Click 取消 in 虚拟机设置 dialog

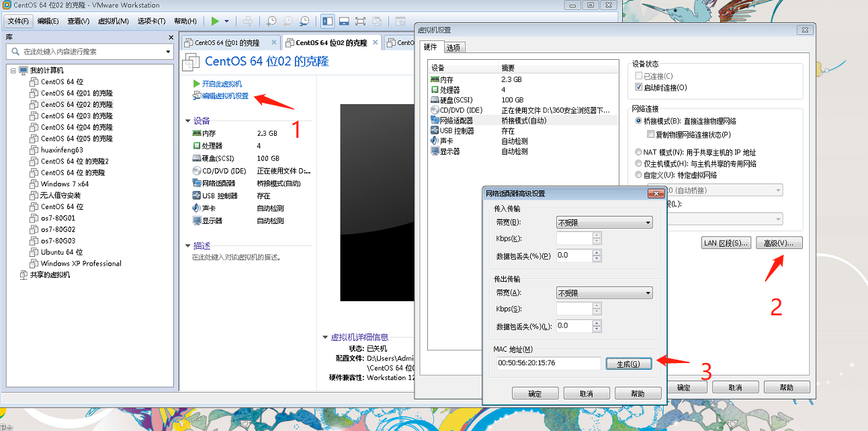[735, 387]
